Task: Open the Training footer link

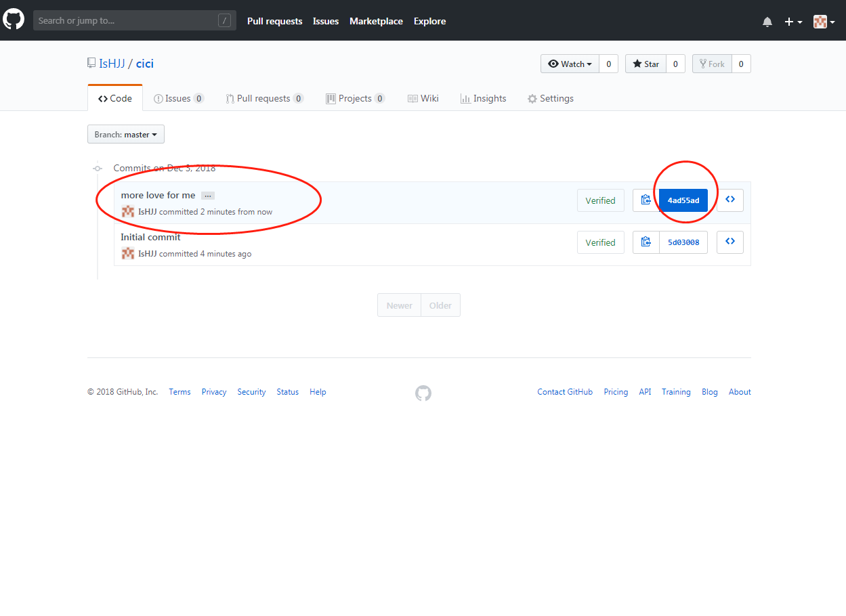Action: pyautogui.click(x=676, y=392)
